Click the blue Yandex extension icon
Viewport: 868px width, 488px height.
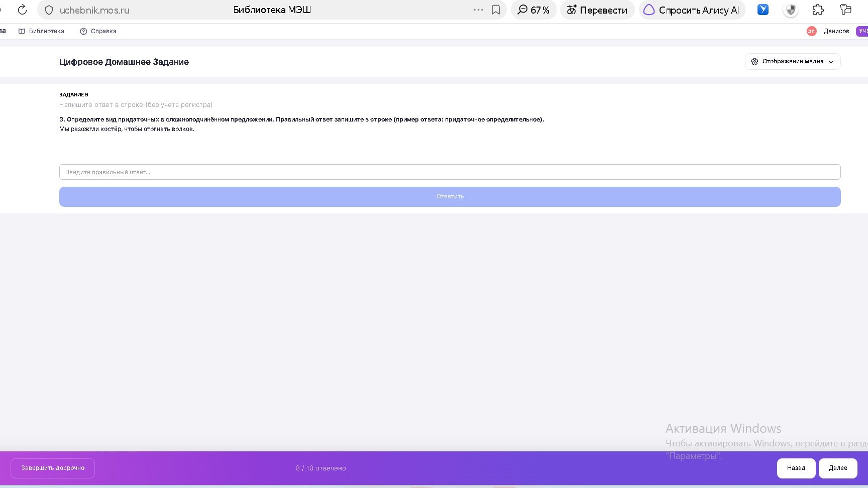pyautogui.click(x=763, y=10)
